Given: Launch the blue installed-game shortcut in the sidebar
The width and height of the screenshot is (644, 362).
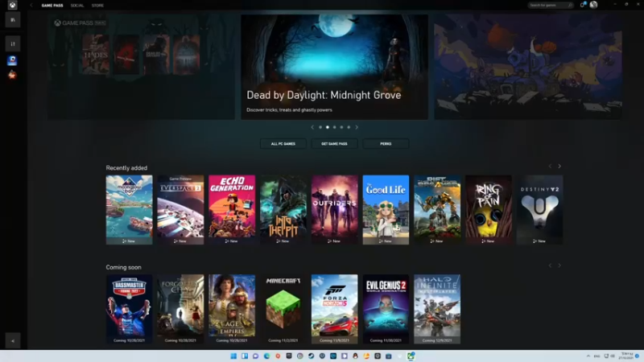Looking at the screenshot, I should 12,60.
